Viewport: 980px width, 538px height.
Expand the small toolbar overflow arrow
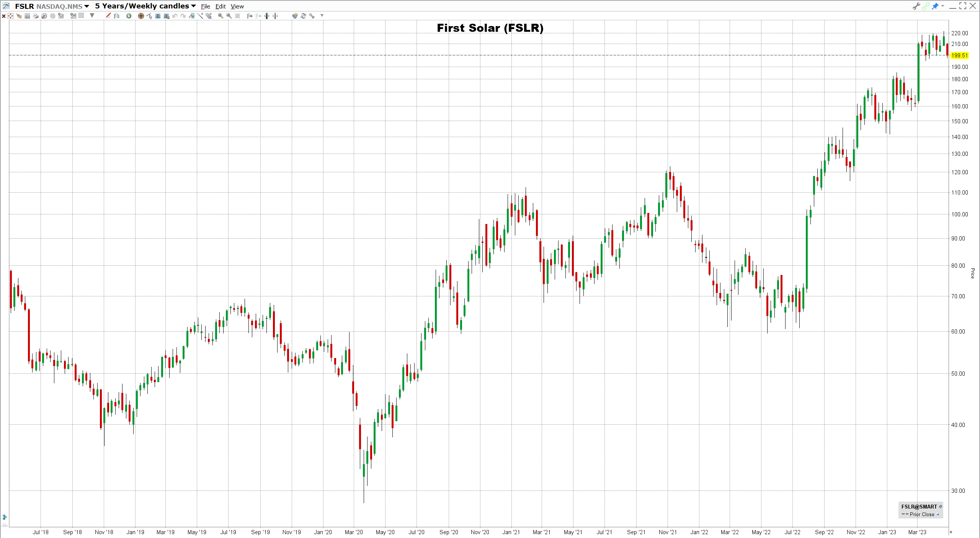pos(322,15)
